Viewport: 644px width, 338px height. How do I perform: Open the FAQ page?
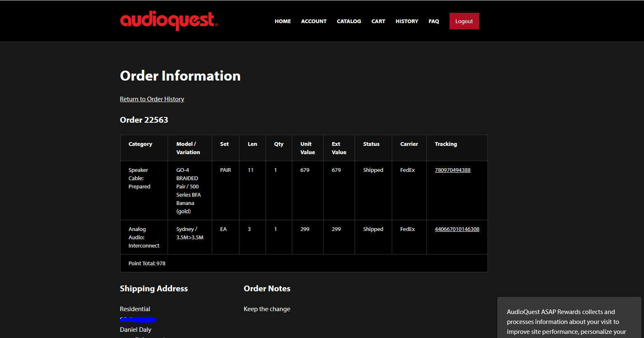pyautogui.click(x=434, y=21)
